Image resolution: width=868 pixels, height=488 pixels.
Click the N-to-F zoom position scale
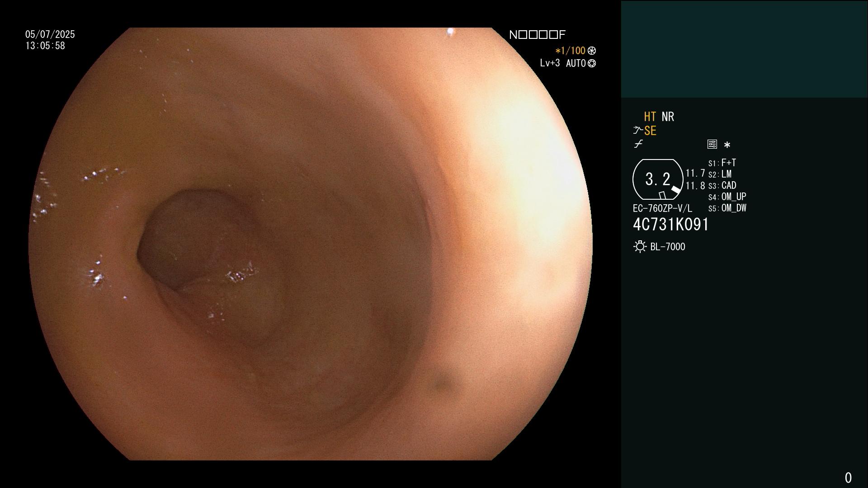click(538, 35)
